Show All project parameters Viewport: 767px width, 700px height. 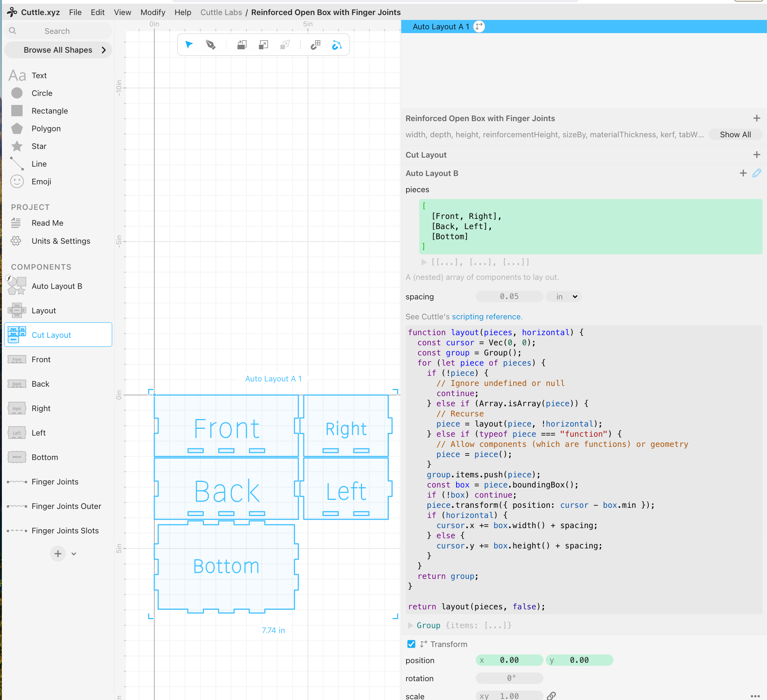pyautogui.click(x=735, y=135)
